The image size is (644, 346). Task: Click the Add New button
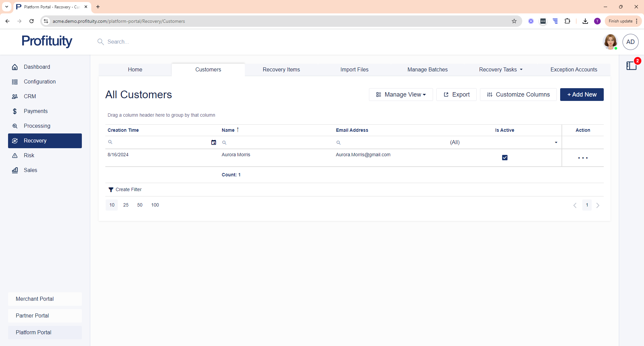click(582, 95)
